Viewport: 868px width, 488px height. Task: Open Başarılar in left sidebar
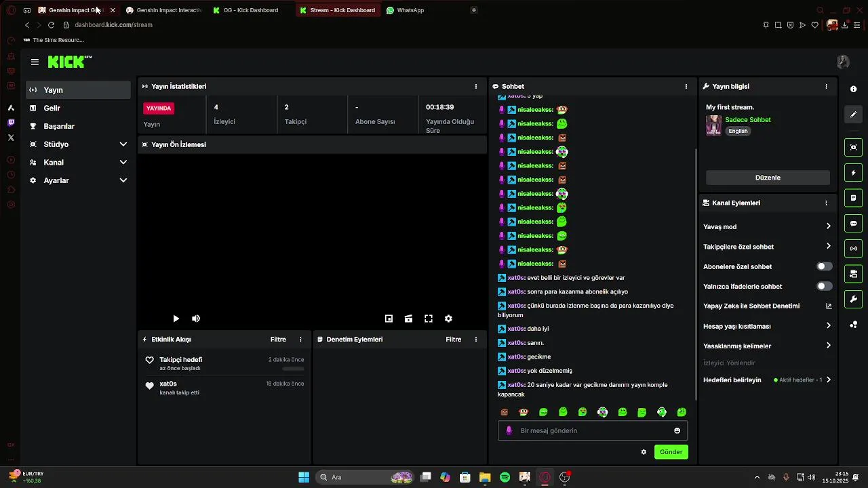[x=79, y=126]
